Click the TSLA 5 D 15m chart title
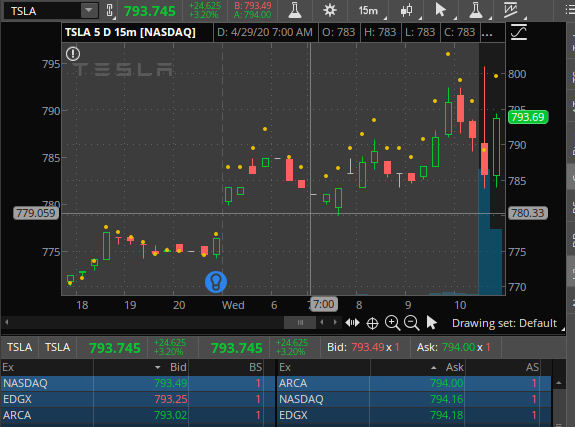 (x=131, y=32)
